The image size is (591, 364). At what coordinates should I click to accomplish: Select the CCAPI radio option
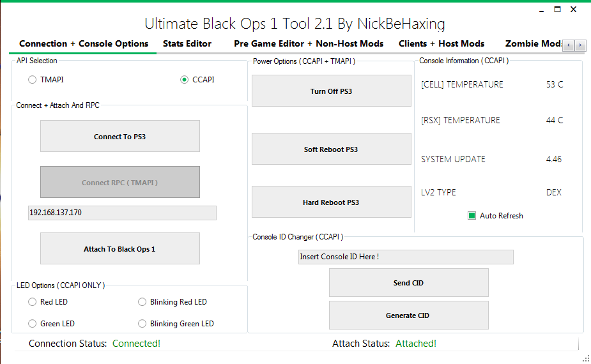[x=185, y=80]
